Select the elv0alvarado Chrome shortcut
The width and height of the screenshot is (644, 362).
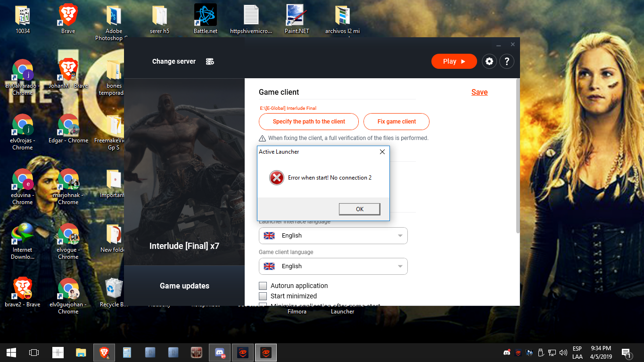[x=23, y=77]
